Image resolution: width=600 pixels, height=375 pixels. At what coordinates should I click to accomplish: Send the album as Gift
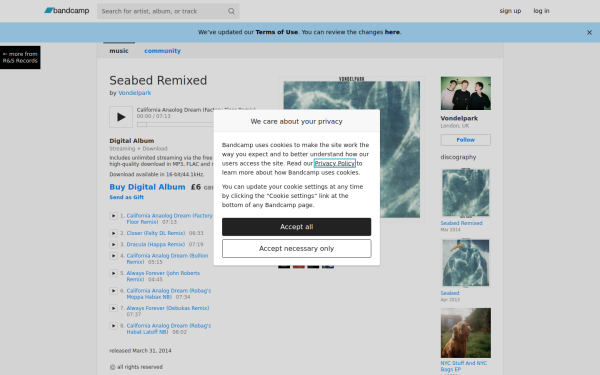point(126,197)
